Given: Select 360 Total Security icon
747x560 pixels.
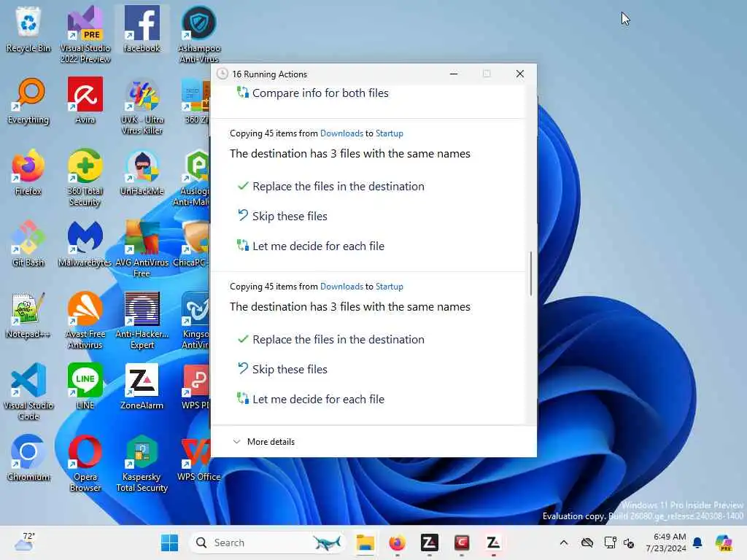Looking at the screenshot, I should point(85,177).
